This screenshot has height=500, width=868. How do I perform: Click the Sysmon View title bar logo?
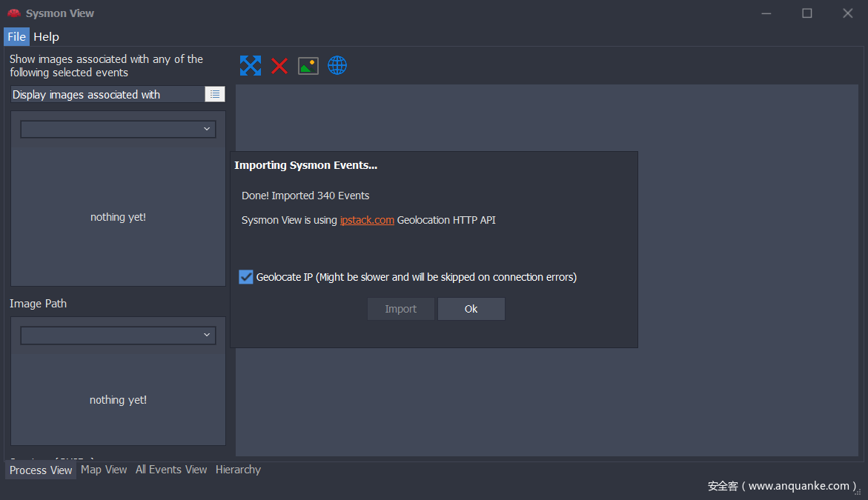(13, 13)
